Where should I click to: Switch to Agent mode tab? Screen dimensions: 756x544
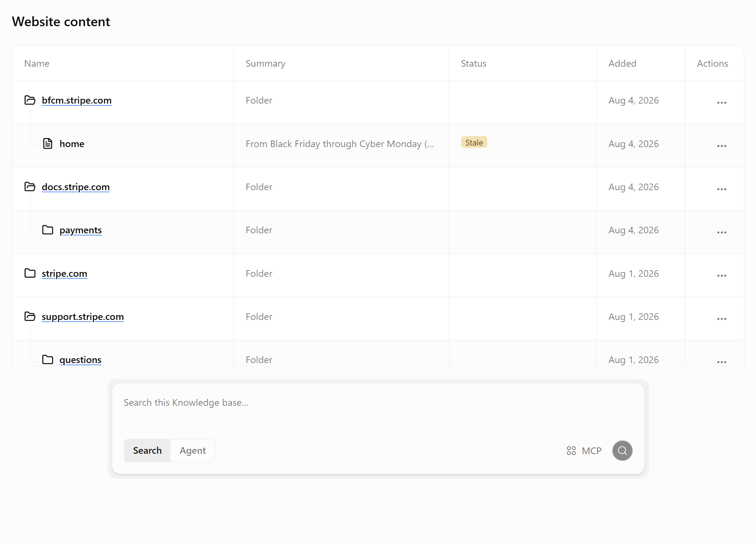pos(193,450)
